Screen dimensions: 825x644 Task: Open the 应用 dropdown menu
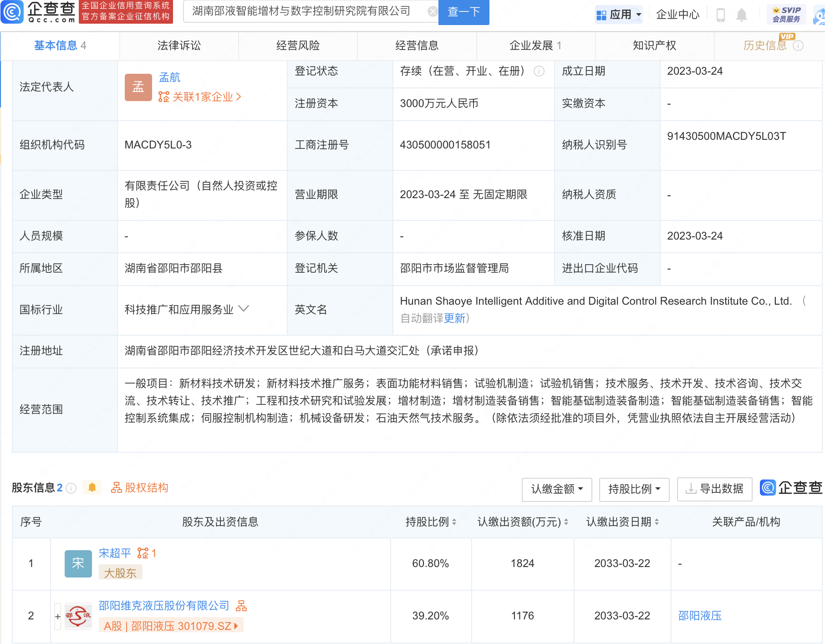pyautogui.click(x=619, y=15)
